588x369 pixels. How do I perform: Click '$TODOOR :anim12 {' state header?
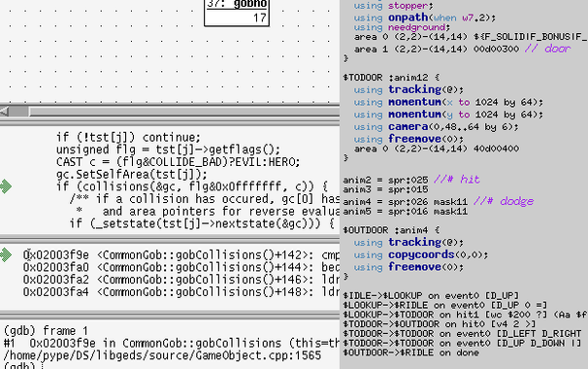click(x=391, y=78)
